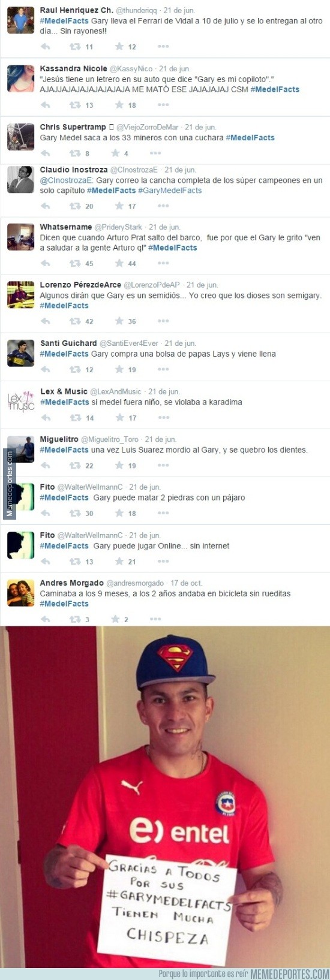Image resolution: width=330 pixels, height=980 pixels.
Task: Open Whatsername's profile avatar
Action: pyautogui.click(x=20, y=236)
